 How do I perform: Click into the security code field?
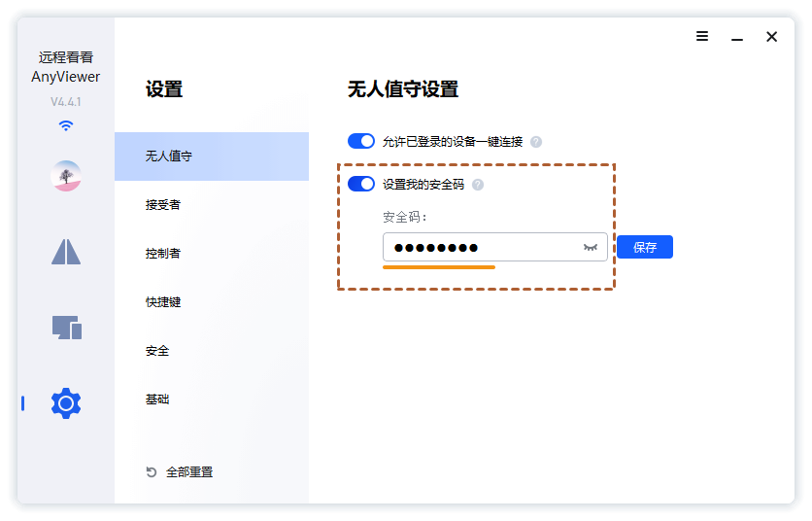481,248
